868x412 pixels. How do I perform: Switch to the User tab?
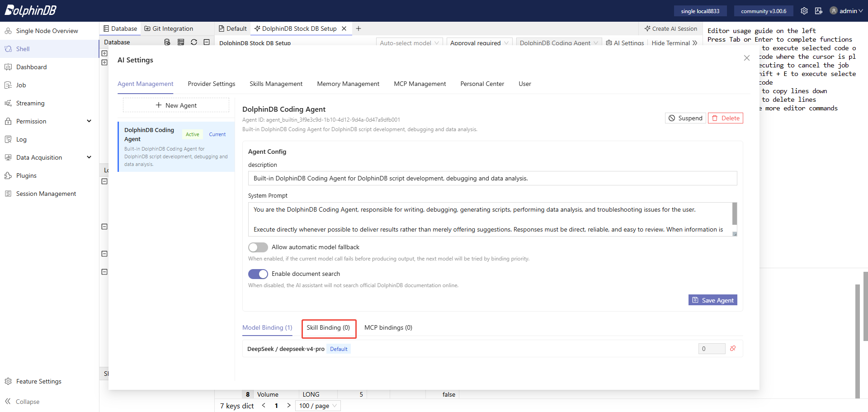pyautogui.click(x=525, y=84)
